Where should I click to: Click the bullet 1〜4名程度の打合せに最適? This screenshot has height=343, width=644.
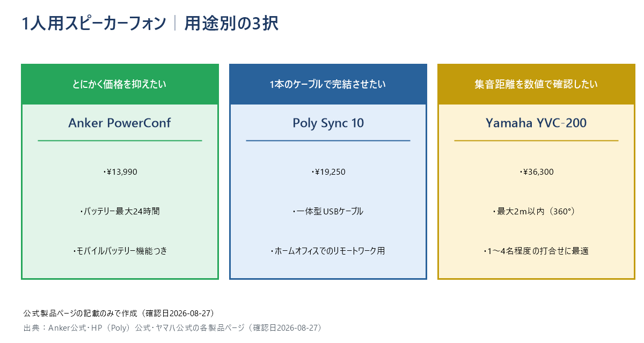[x=536, y=250]
